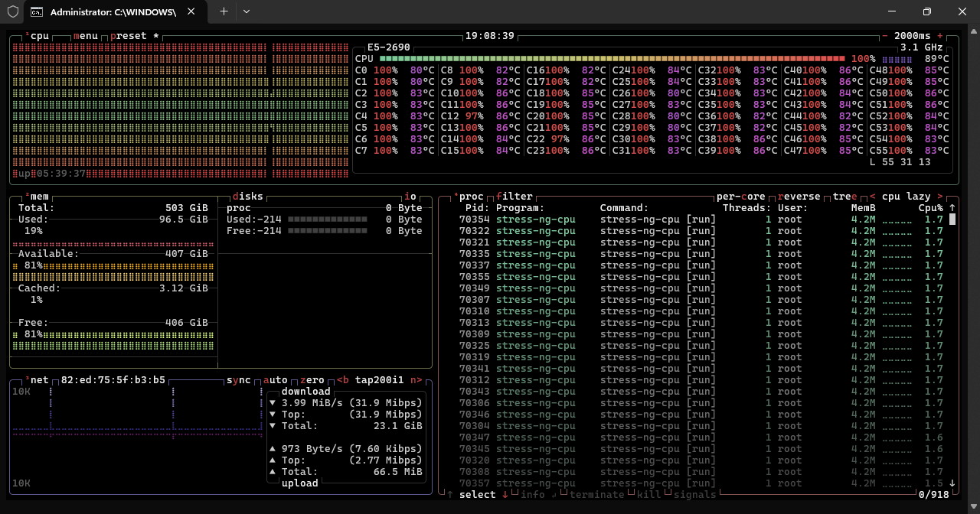Click the process list scrollbar thumb
980x514 pixels.
pos(952,220)
